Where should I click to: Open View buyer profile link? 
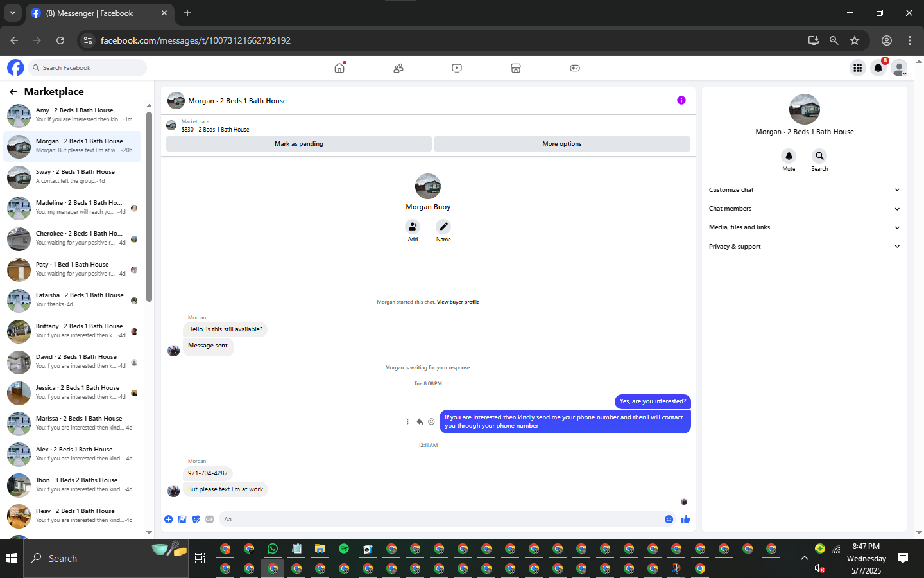pos(458,302)
